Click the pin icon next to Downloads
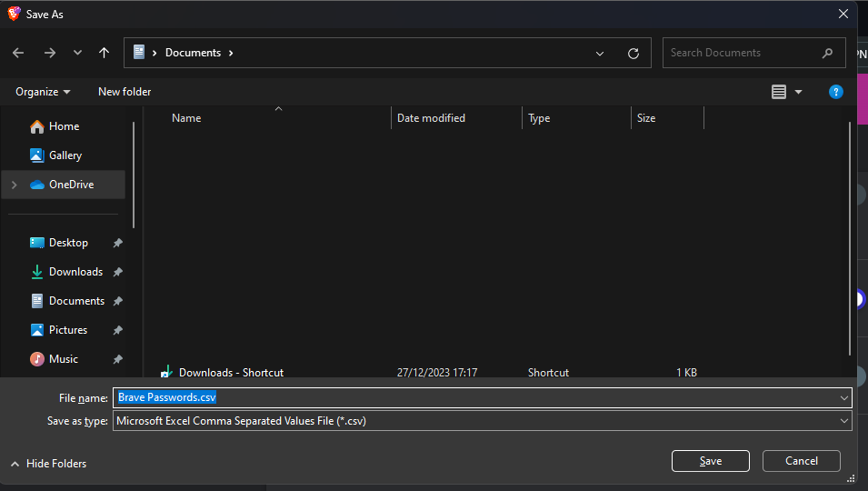Image resolution: width=868 pixels, height=491 pixels. pos(118,272)
